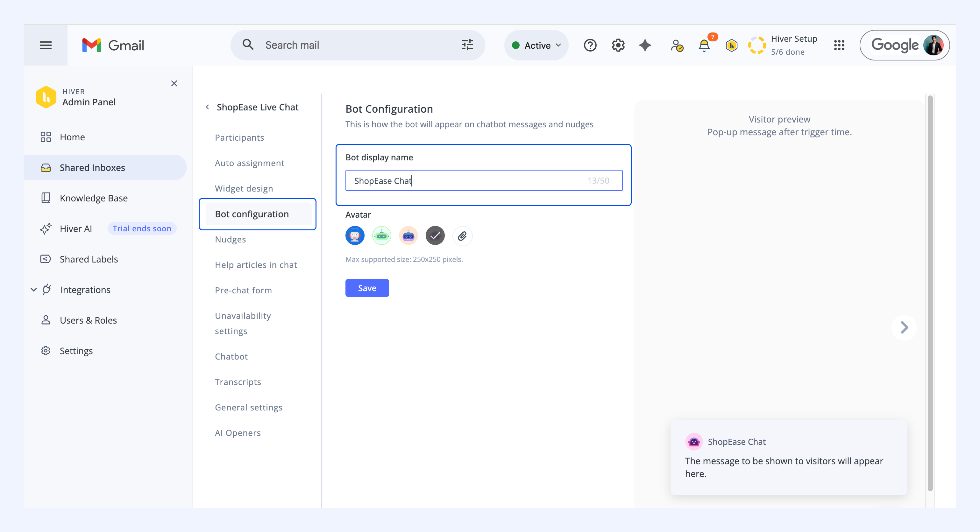Expand the Integrations section chevron
This screenshot has height=532, width=980.
pyautogui.click(x=33, y=290)
